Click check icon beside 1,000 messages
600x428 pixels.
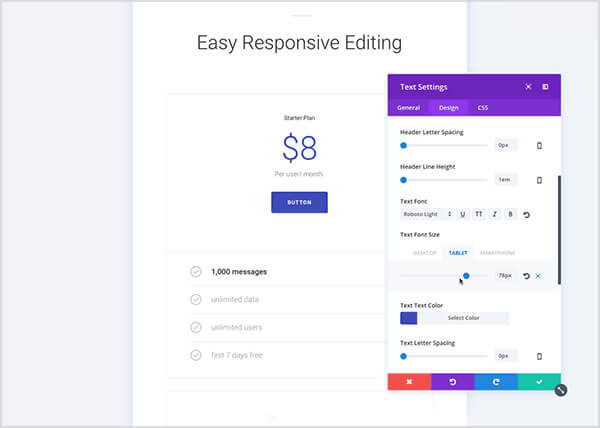[196, 272]
